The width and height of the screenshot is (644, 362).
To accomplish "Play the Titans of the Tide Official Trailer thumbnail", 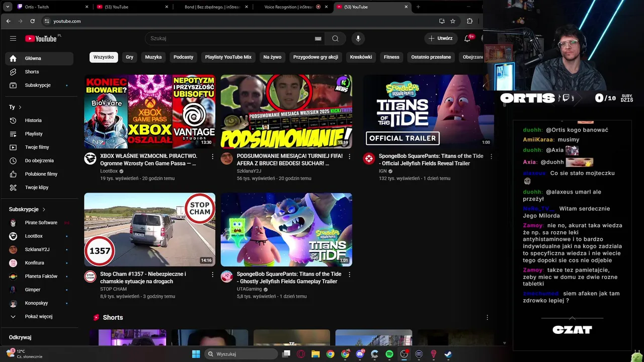I will point(429,112).
